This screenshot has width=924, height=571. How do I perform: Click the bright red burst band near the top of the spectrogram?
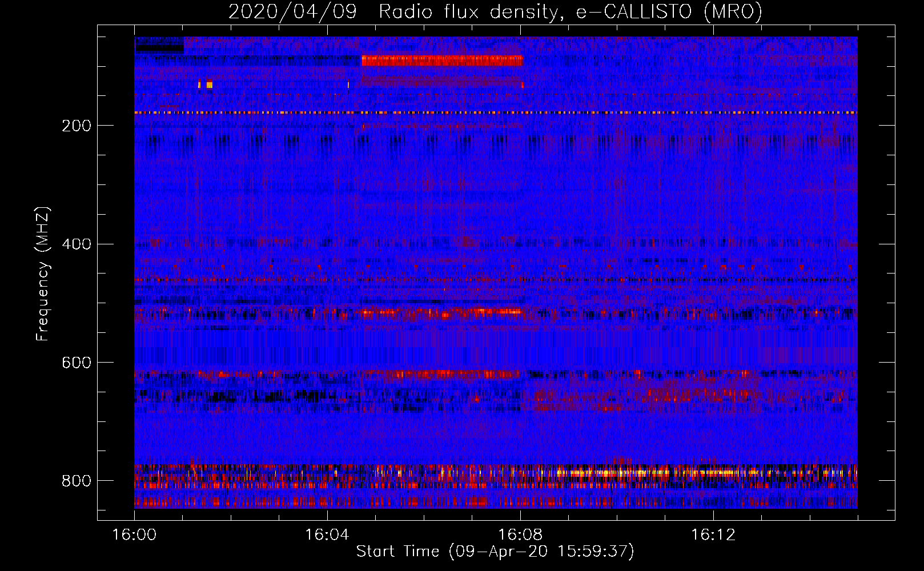click(442, 61)
